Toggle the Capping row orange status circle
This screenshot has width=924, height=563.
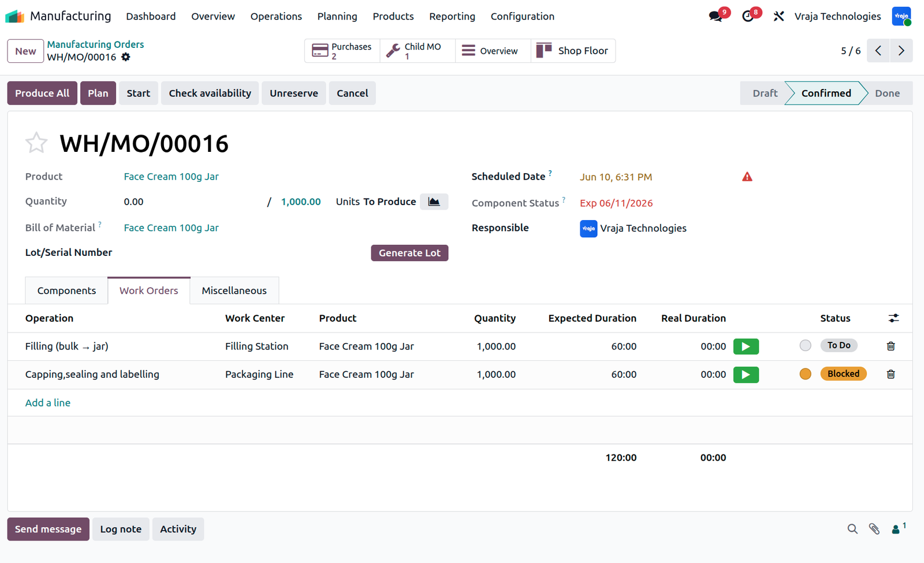coord(806,374)
